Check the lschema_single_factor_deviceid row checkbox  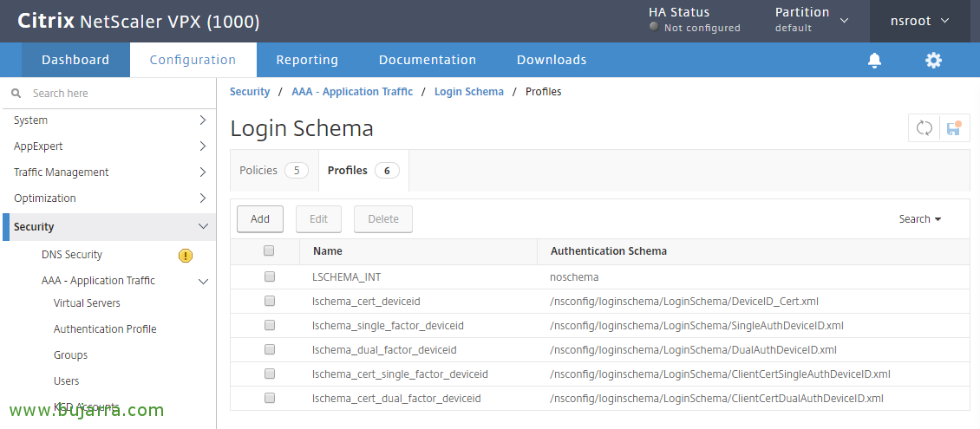269,325
